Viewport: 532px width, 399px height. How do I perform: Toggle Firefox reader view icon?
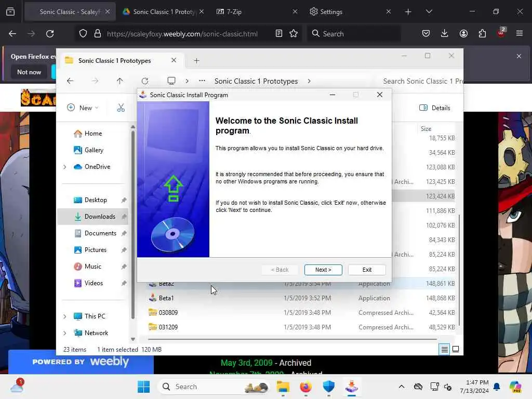point(279,34)
